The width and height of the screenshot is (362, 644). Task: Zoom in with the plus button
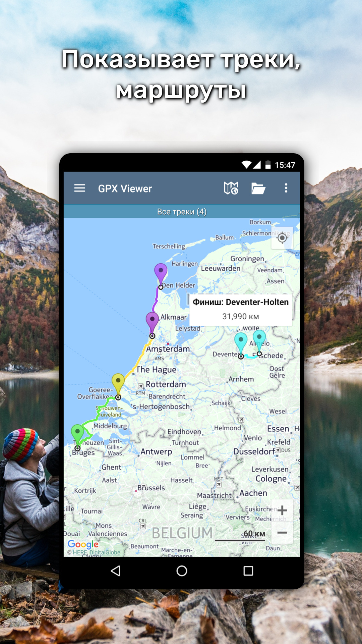(282, 510)
